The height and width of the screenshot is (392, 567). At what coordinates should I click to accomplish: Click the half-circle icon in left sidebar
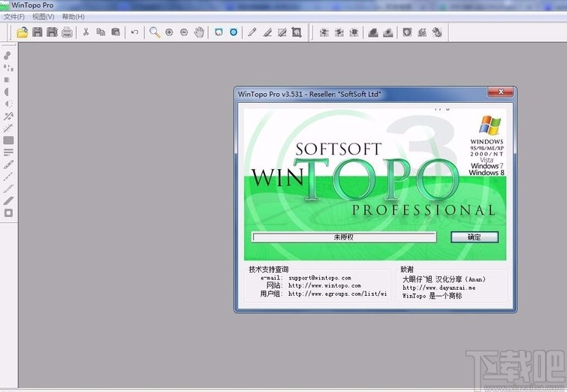(x=8, y=92)
